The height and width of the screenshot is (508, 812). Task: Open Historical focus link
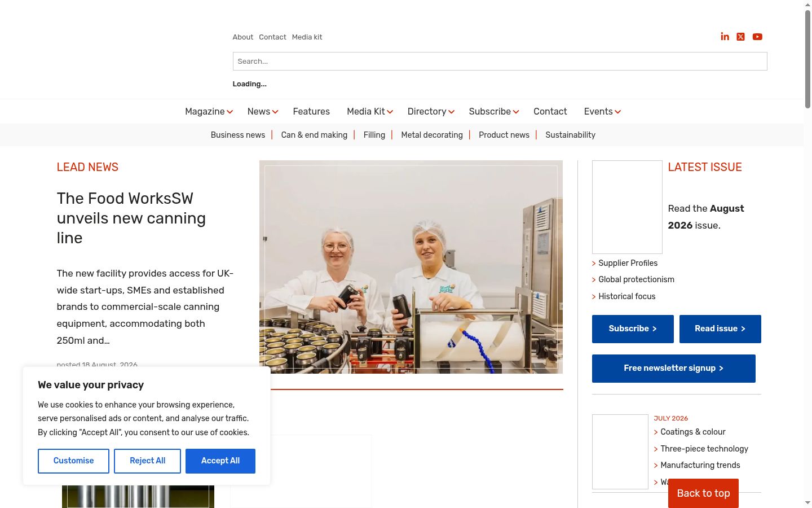626,296
